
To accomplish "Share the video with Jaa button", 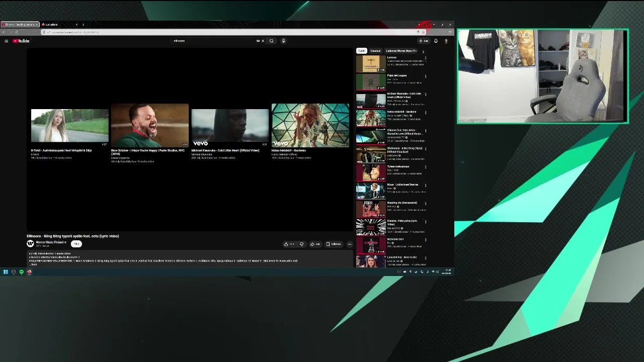I will (x=315, y=244).
